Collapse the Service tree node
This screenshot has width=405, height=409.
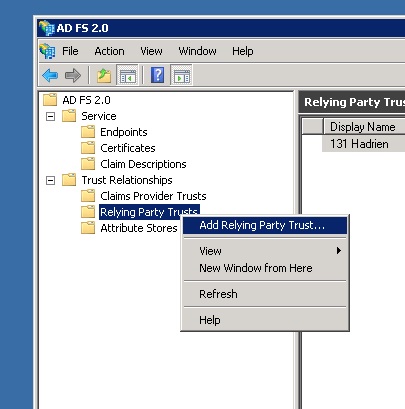[x=50, y=116]
